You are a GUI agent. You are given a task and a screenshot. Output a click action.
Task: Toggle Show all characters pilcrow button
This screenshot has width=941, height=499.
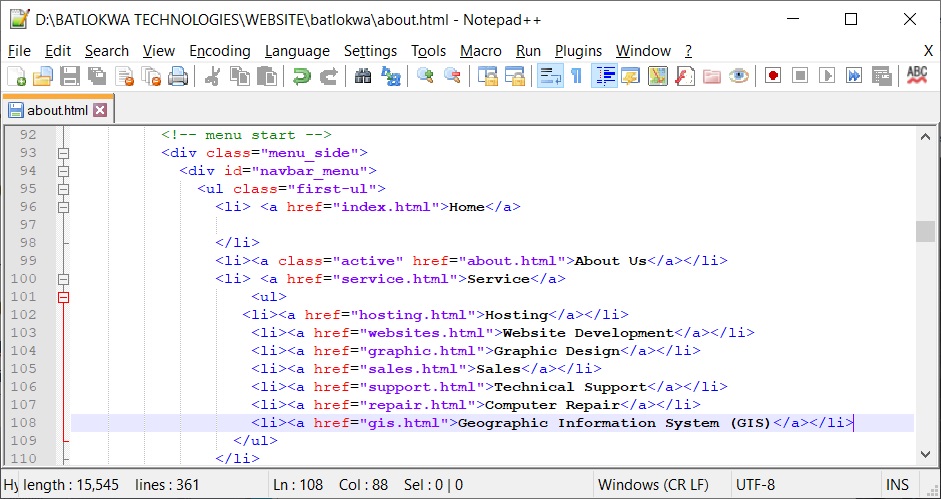click(576, 76)
